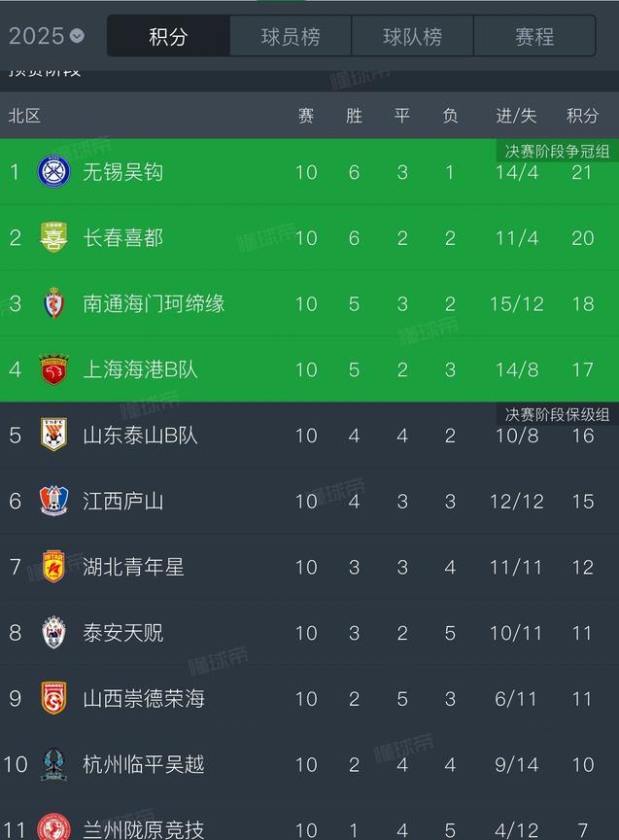Tap the 无锡吴钩 team crest
This screenshot has height=840, width=619.
click(x=53, y=172)
